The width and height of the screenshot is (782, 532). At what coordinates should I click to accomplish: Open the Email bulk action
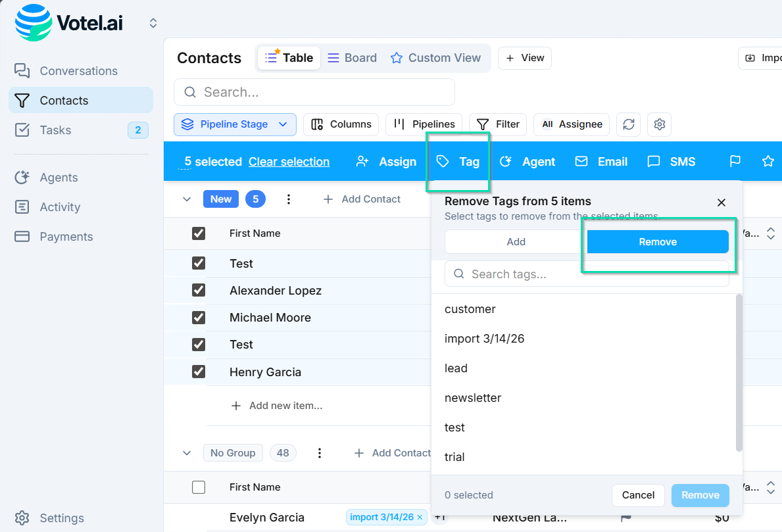tap(601, 162)
